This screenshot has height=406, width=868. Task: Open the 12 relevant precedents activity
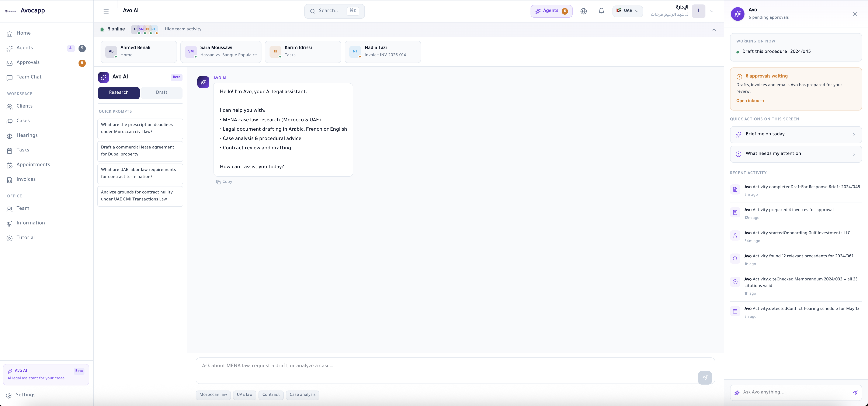[x=796, y=260]
